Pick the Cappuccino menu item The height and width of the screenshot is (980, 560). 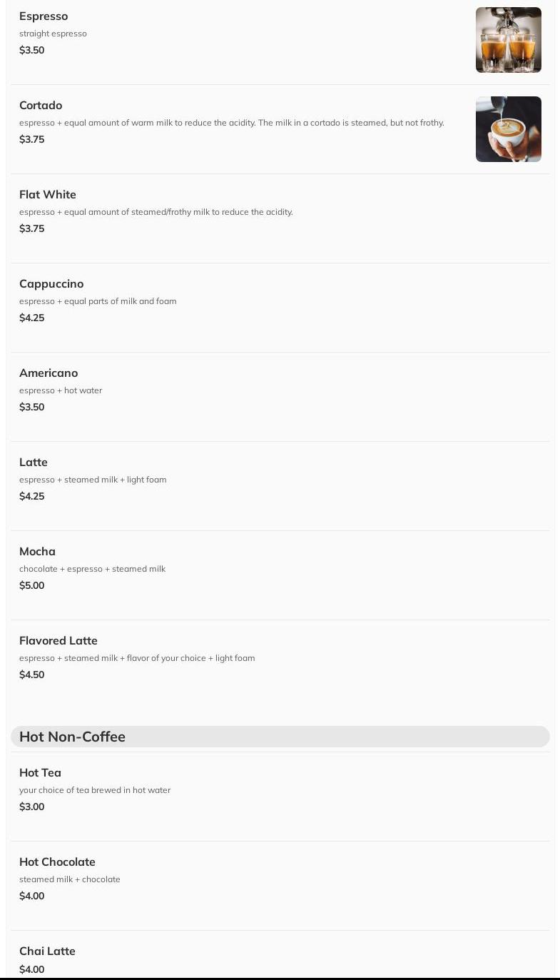(51, 284)
